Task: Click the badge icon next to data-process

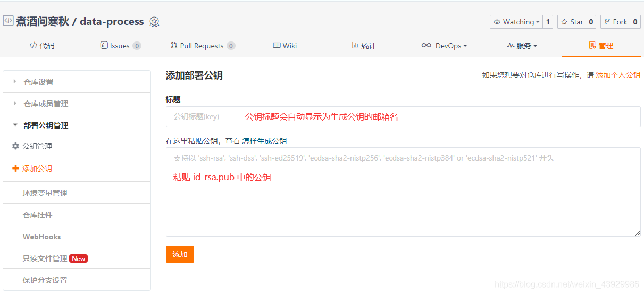Action: click(154, 22)
